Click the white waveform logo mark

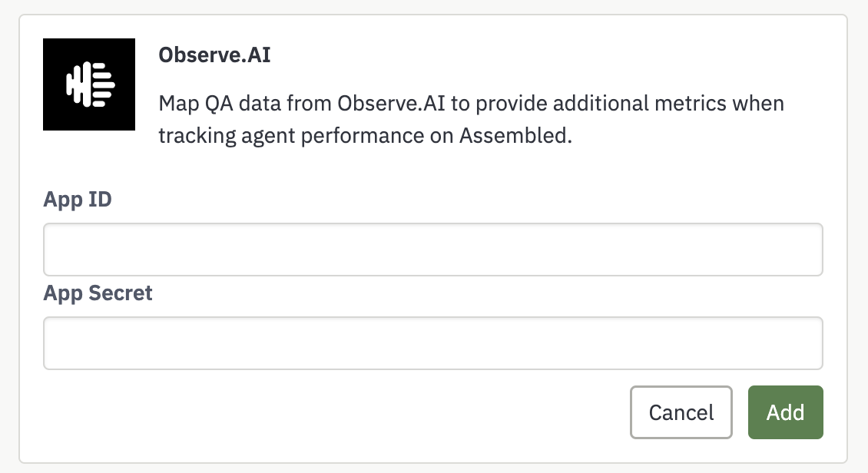tap(90, 84)
